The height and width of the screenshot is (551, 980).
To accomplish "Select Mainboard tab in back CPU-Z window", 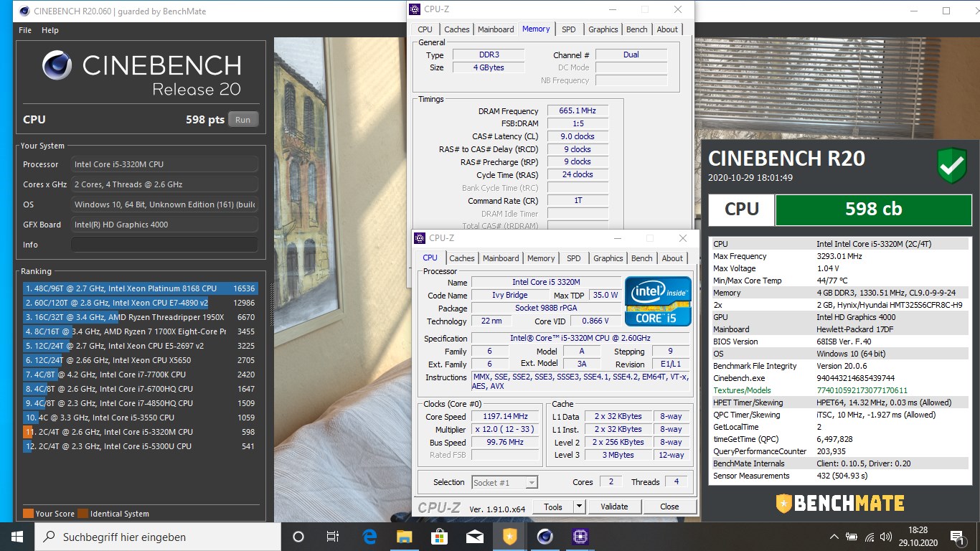I will point(496,29).
